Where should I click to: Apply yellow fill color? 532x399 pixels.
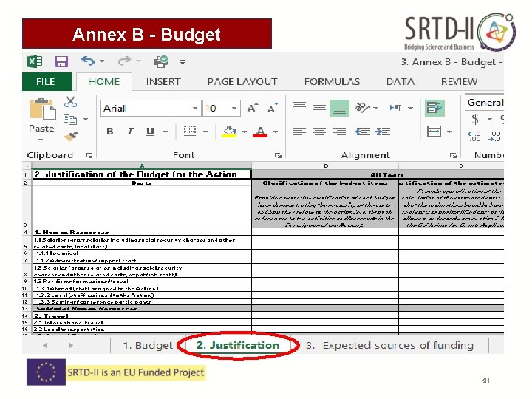[x=229, y=132]
